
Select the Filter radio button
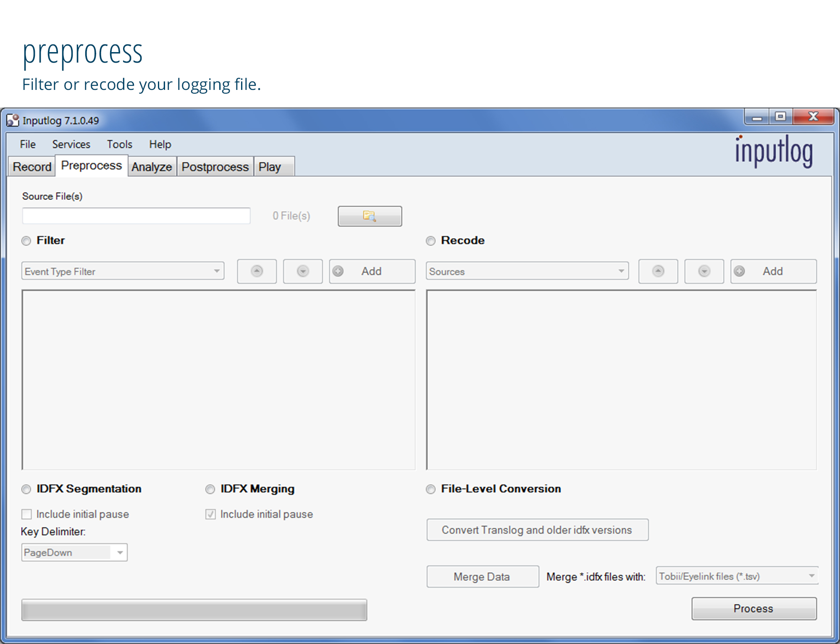(26, 241)
